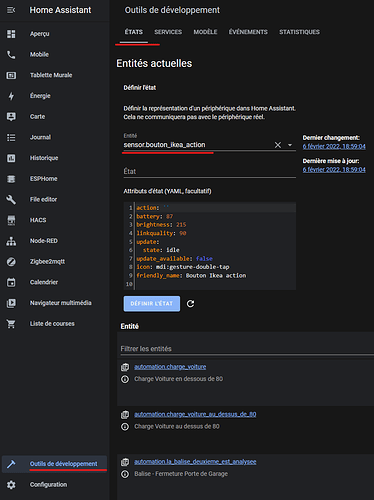The height and width of the screenshot is (500, 374).
Task: Click the Énergie lightning icon
Action: click(x=11, y=96)
